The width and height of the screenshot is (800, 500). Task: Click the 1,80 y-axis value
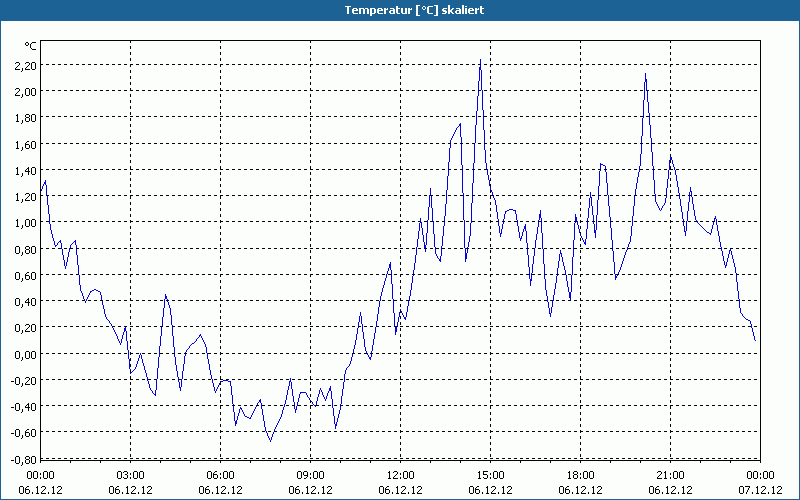pyautogui.click(x=27, y=118)
